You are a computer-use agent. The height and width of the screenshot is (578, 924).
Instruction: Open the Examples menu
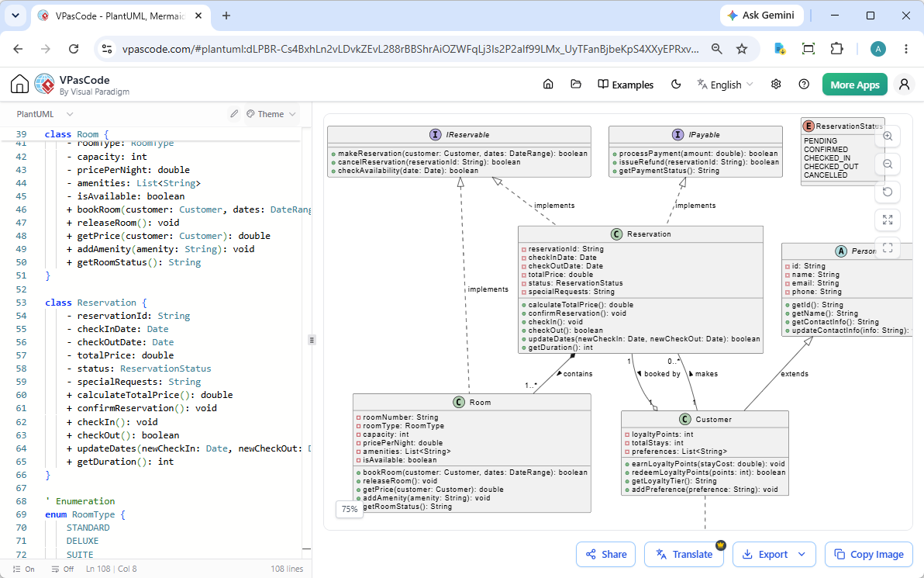coord(626,85)
